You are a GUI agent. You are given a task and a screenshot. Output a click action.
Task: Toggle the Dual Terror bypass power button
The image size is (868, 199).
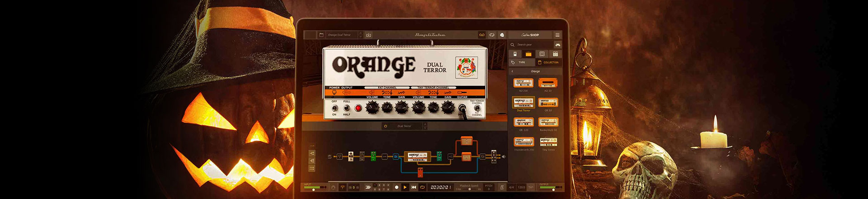(386, 126)
